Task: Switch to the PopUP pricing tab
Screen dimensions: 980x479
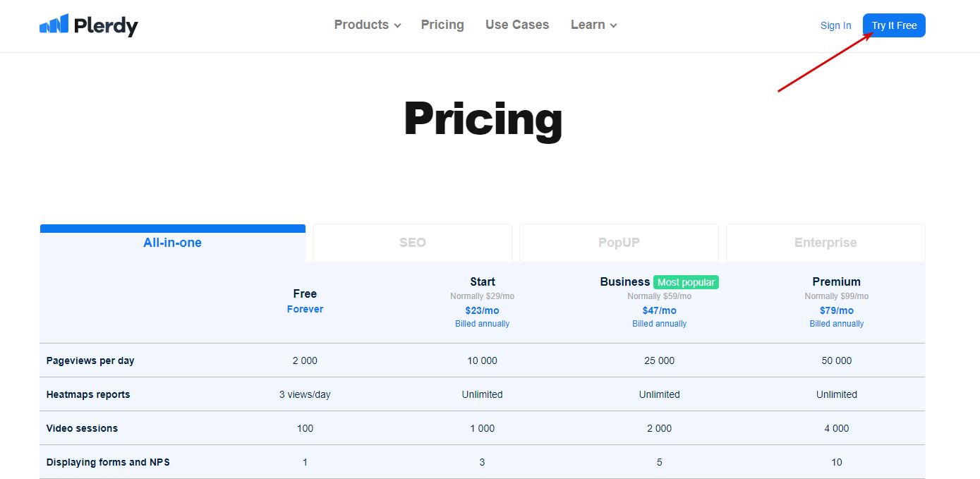Action: [x=619, y=243]
